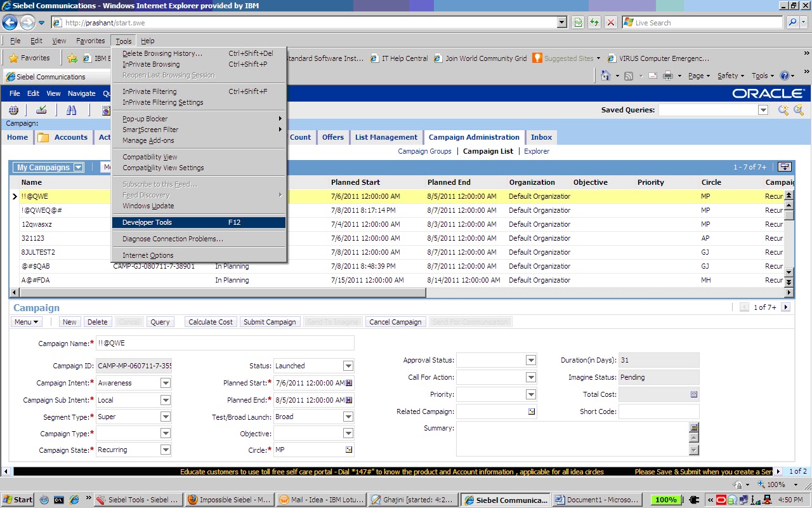Select the Search binoculars icon on the Siebel toolbar

tap(71, 110)
